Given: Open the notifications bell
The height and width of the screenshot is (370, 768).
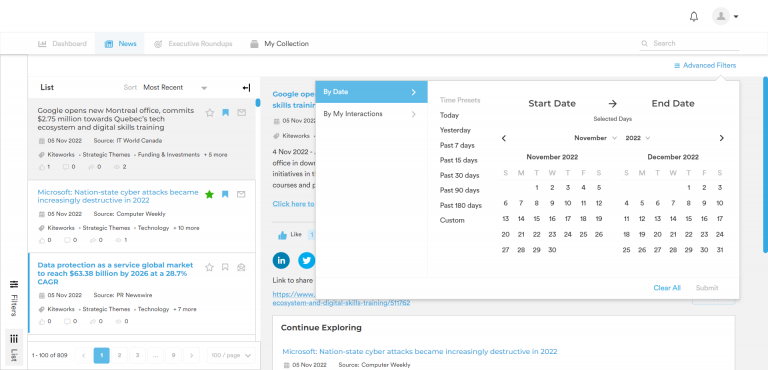Looking at the screenshot, I should (694, 17).
